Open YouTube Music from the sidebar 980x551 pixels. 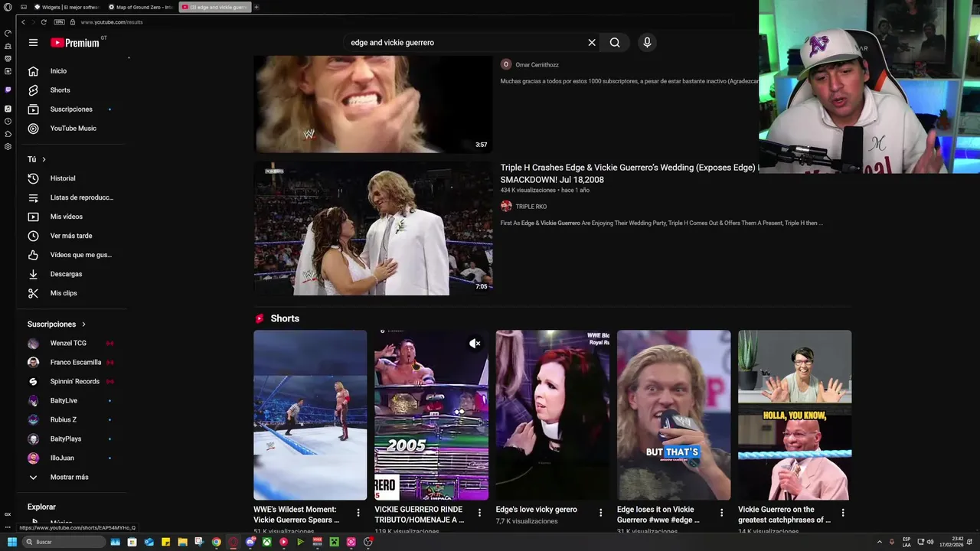pos(73,129)
